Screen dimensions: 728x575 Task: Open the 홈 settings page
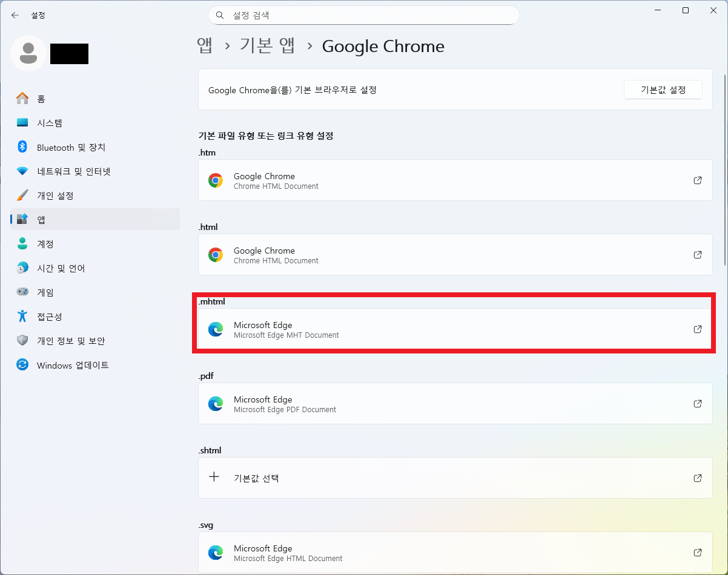(x=95, y=99)
